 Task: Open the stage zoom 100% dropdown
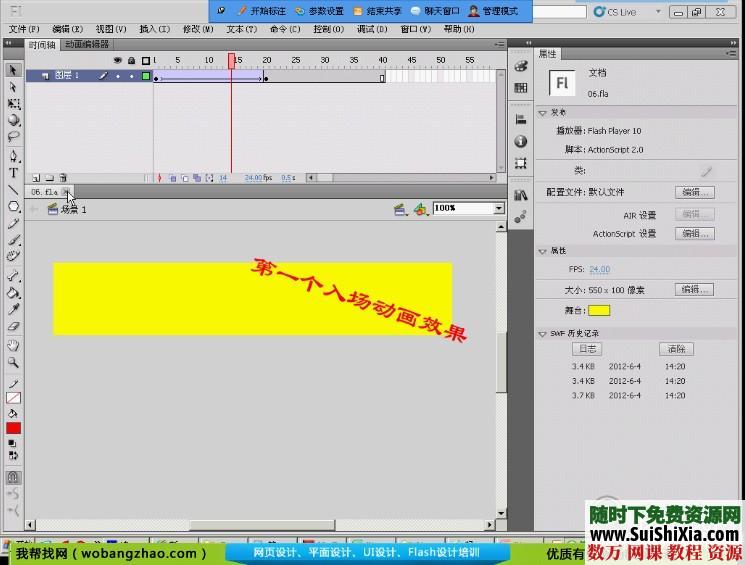click(499, 208)
